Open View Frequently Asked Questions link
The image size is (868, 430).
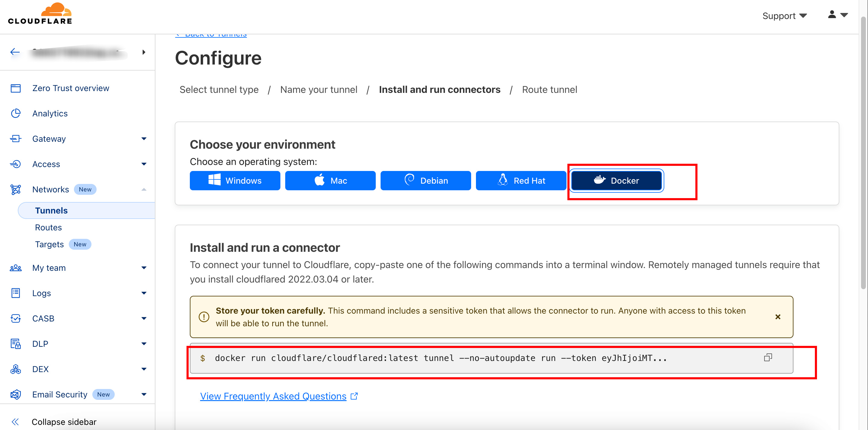(273, 396)
